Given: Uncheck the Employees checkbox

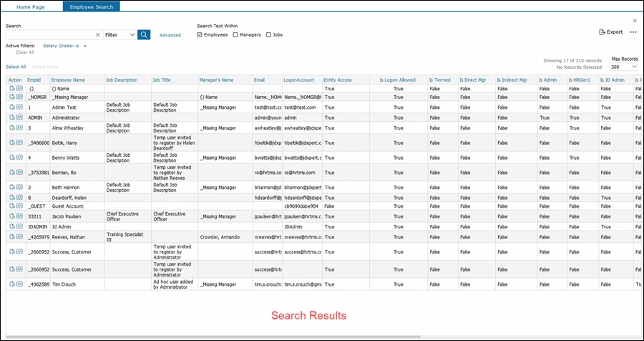Looking at the screenshot, I should [x=200, y=34].
